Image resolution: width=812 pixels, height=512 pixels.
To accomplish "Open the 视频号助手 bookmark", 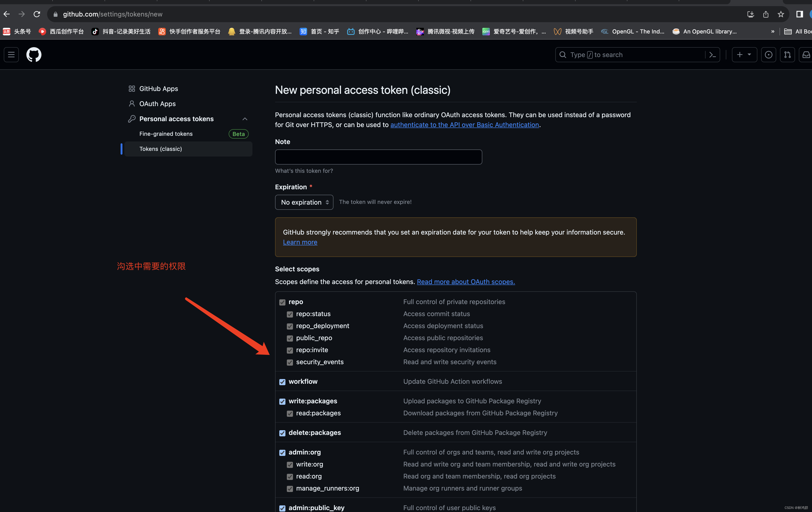I will [573, 31].
